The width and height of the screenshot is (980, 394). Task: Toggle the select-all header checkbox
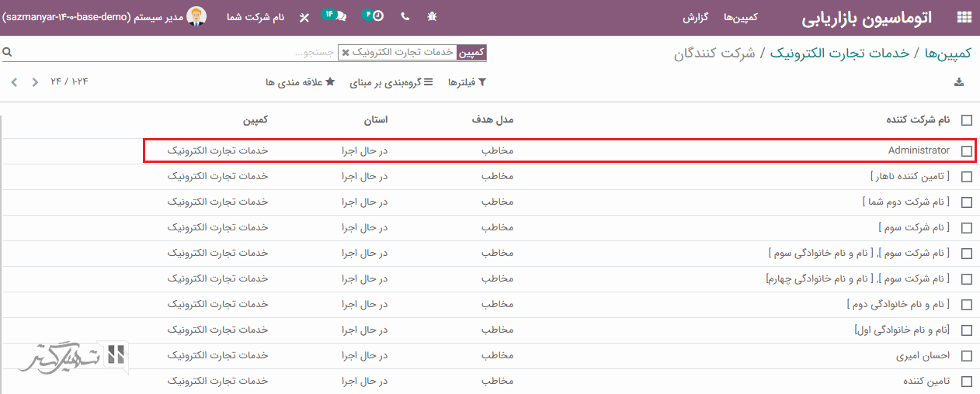click(966, 120)
